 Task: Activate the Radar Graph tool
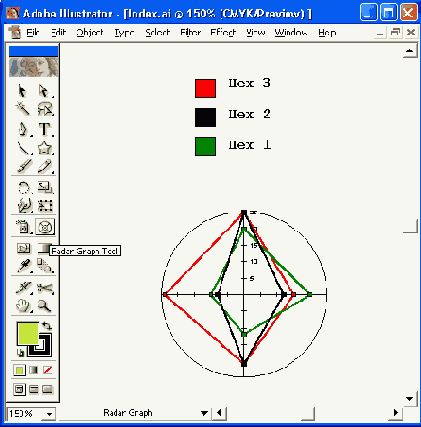(45, 227)
